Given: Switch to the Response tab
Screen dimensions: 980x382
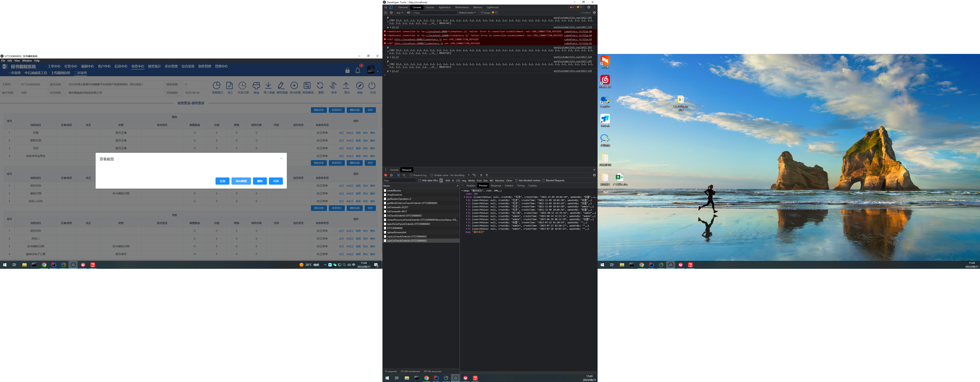Looking at the screenshot, I should click(496, 185).
